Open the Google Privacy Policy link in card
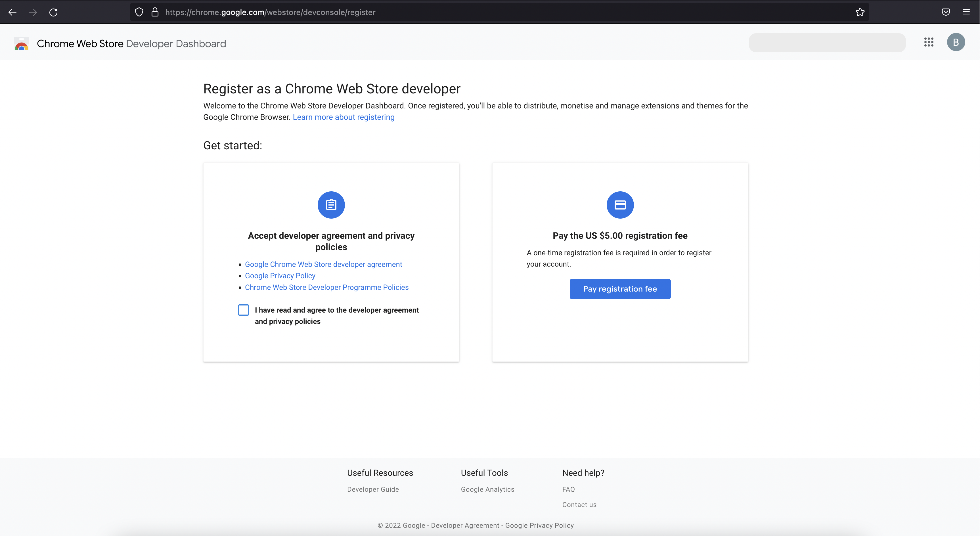Screen dimensions: 980x536 point(280,276)
